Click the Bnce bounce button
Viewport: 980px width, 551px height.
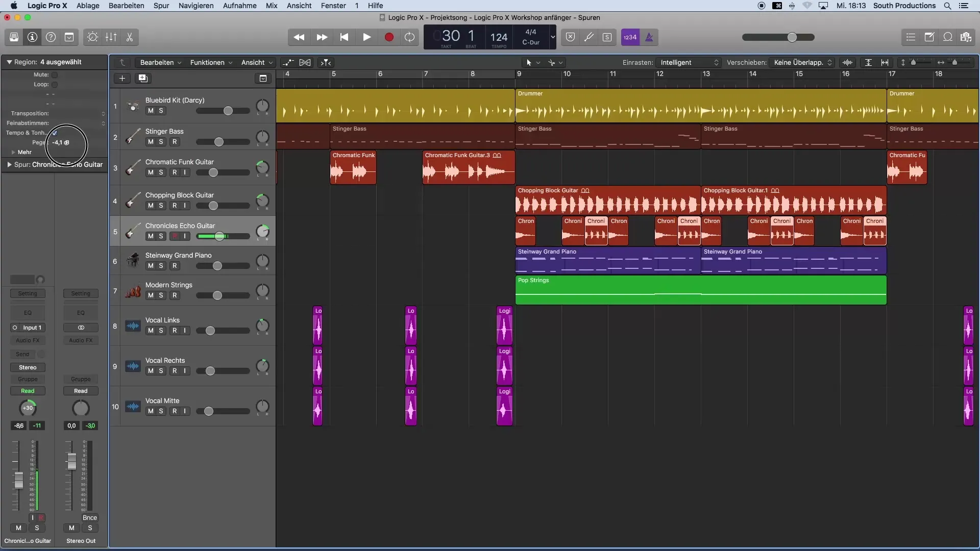90,517
